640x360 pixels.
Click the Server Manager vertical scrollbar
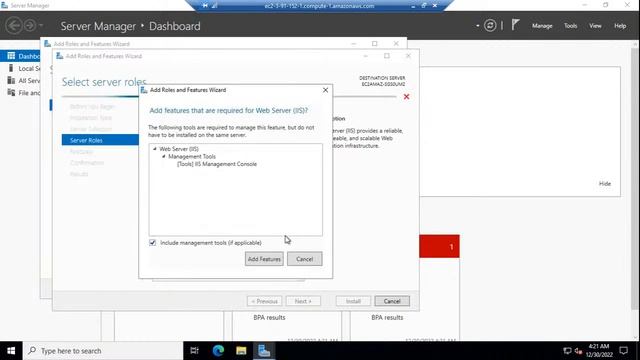pos(635,180)
